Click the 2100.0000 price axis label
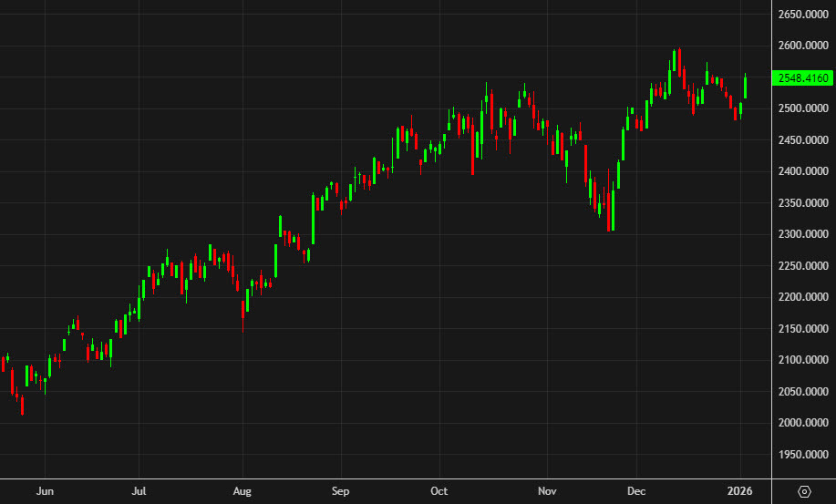Viewport: 836px width, 504px height. click(803, 360)
